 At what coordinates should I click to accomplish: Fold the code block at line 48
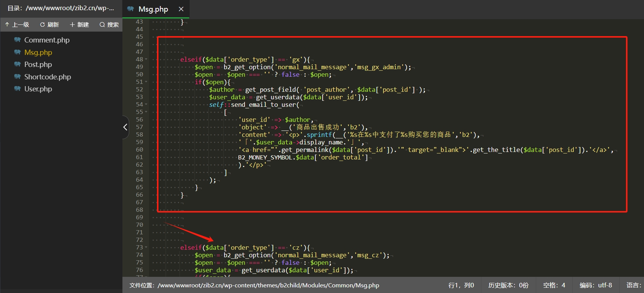tap(146, 59)
